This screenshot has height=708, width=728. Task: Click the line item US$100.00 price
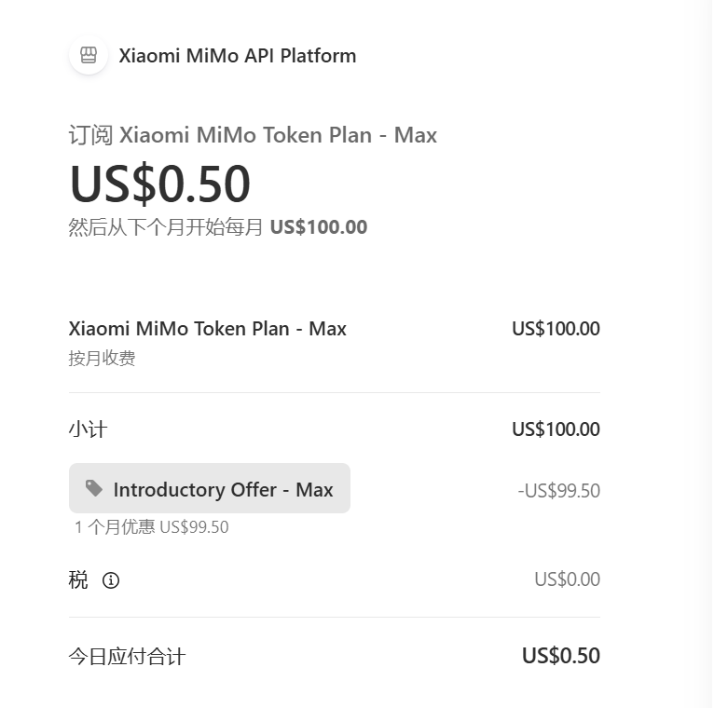(556, 329)
